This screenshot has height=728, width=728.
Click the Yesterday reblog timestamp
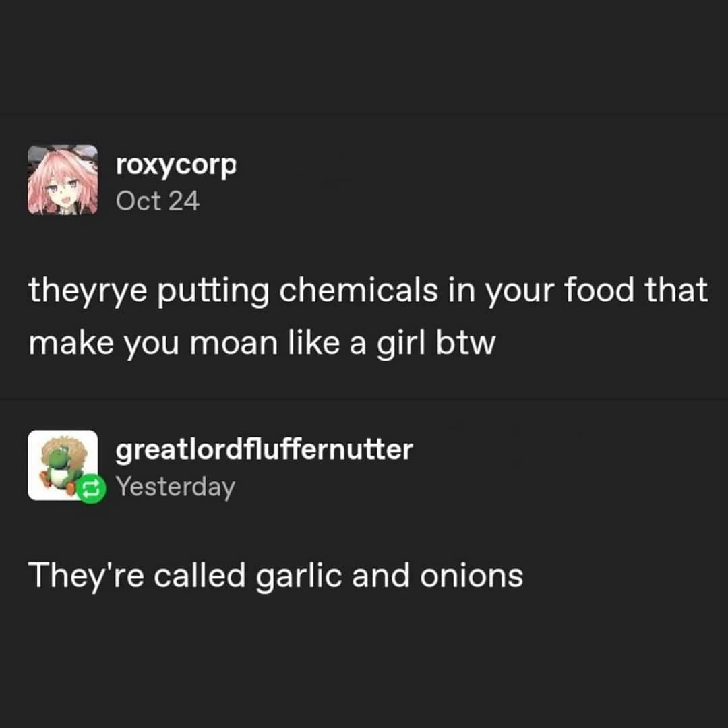pos(175,487)
